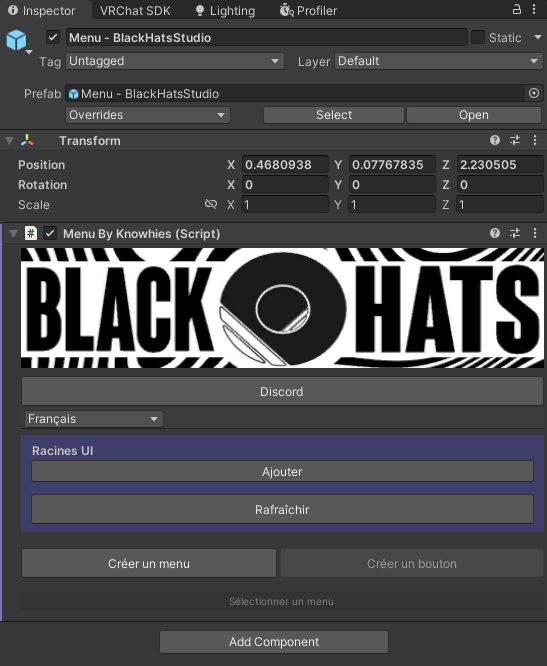The height and width of the screenshot is (666, 547).
Task: Open the prefab Overrides dropdown
Action: point(148,115)
